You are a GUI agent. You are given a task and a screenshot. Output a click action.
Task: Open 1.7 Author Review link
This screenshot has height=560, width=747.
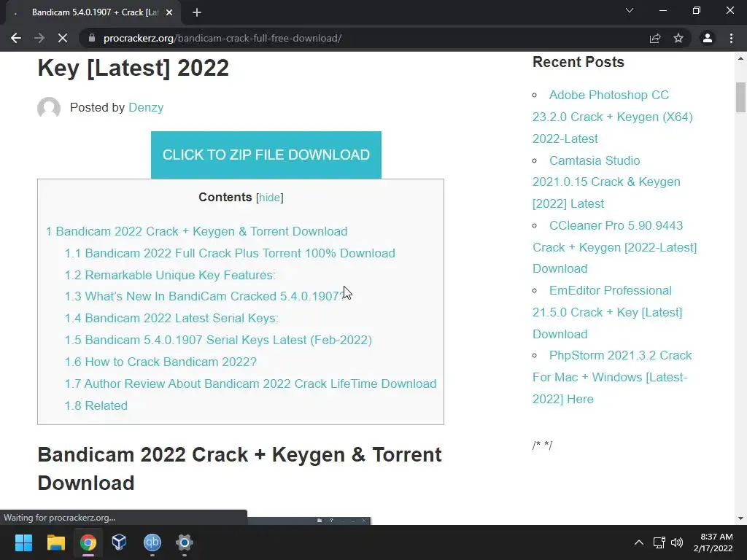point(251,384)
